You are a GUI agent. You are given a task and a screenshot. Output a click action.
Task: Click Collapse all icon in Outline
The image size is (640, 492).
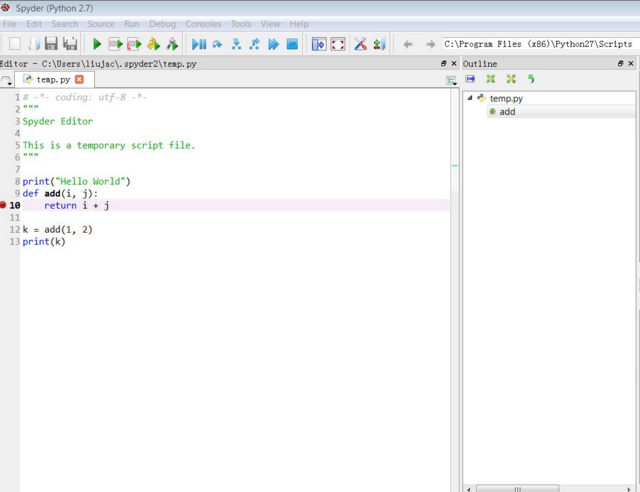coord(491,79)
